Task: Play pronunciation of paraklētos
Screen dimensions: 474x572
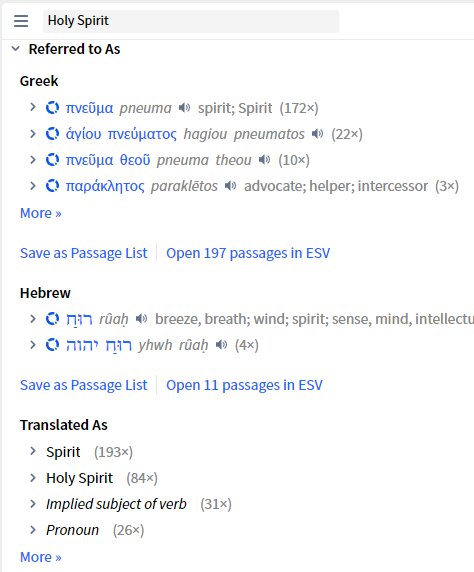Action: [230, 186]
